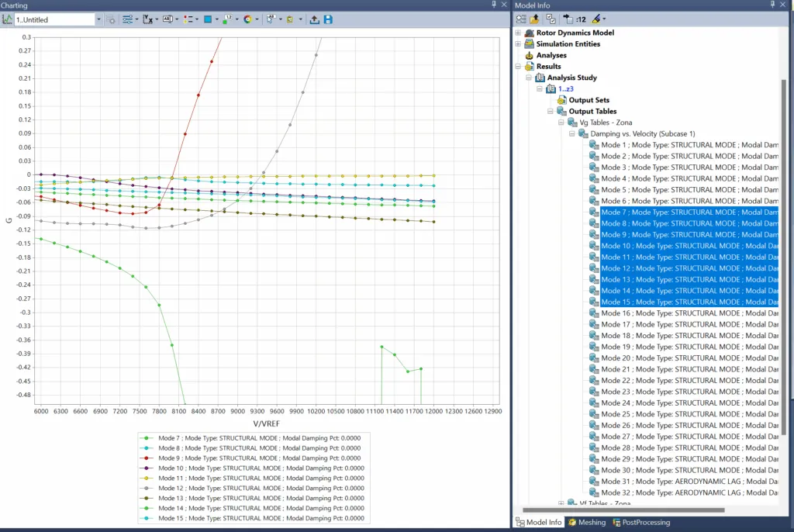Open the 1..Untitled chart dropdown
This screenshot has height=532, width=794.
coord(98,19)
